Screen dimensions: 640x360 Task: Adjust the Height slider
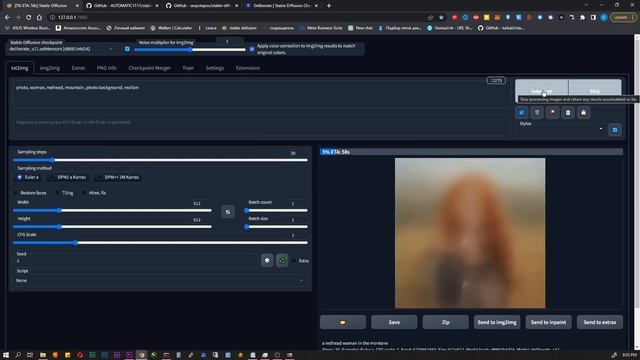pyautogui.click(x=112, y=227)
